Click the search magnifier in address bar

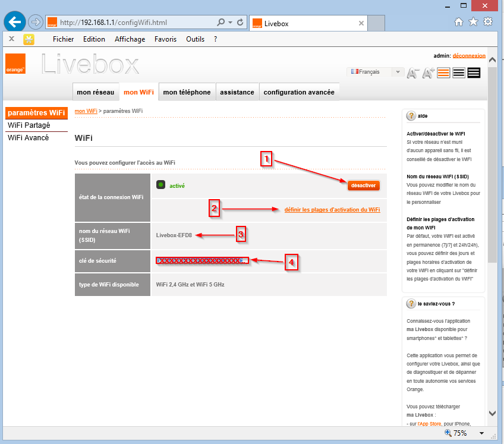(x=221, y=22)
